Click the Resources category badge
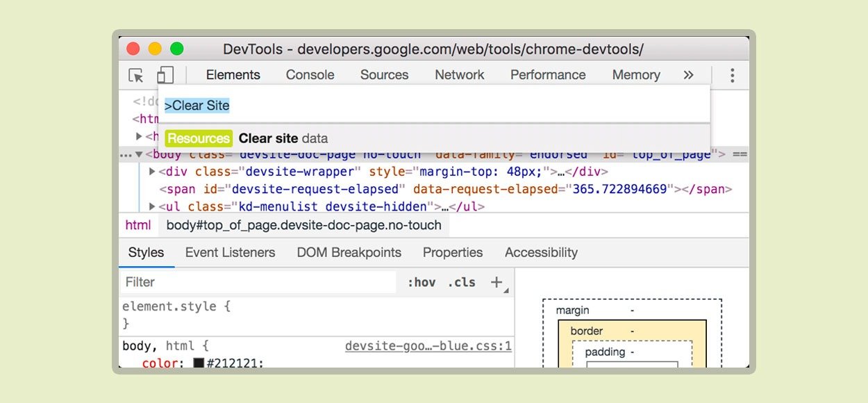The width and height of the screenshot is (868, 403). pyautogui.click(x=199, y=138)
